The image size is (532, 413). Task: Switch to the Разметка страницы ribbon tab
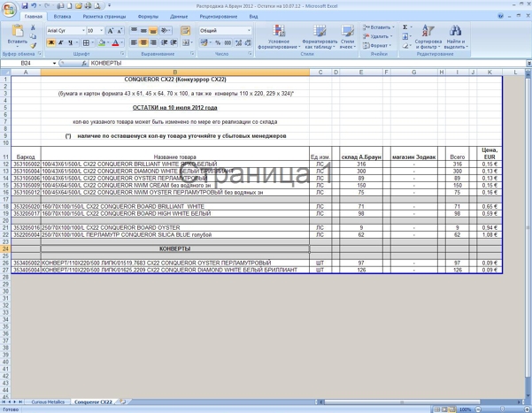click(x=104, y=16)
